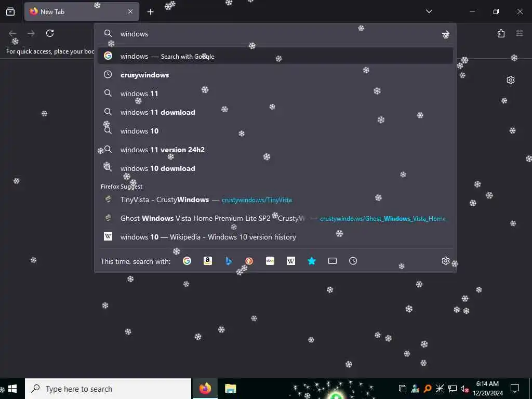Open search settings gear in suggestion panel
532x399 pixels.
point(445,261)
